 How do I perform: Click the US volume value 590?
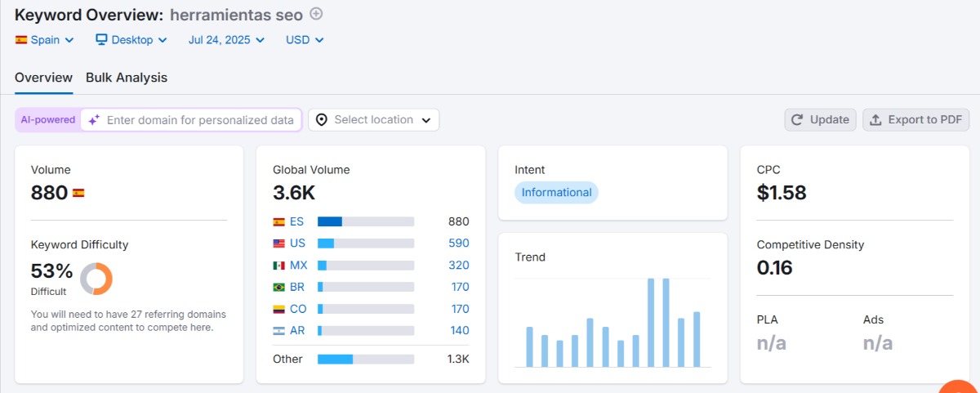click(x=459, y=243)
